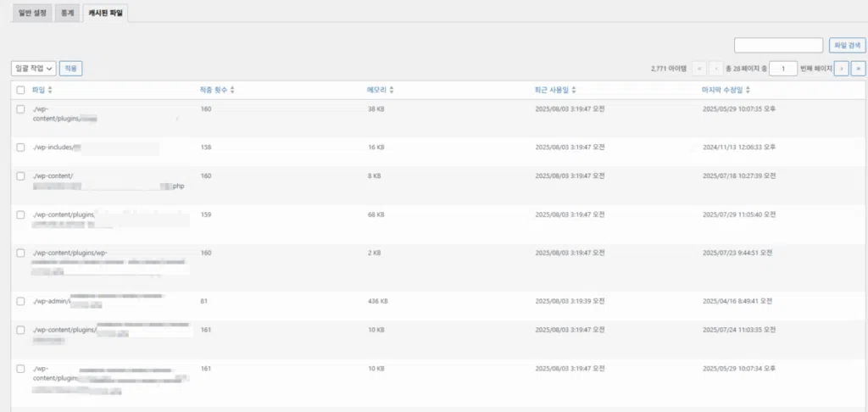The height and width of the screenshot is (412, 868).
Task: Click the current page number field
Action: (782, 68)
